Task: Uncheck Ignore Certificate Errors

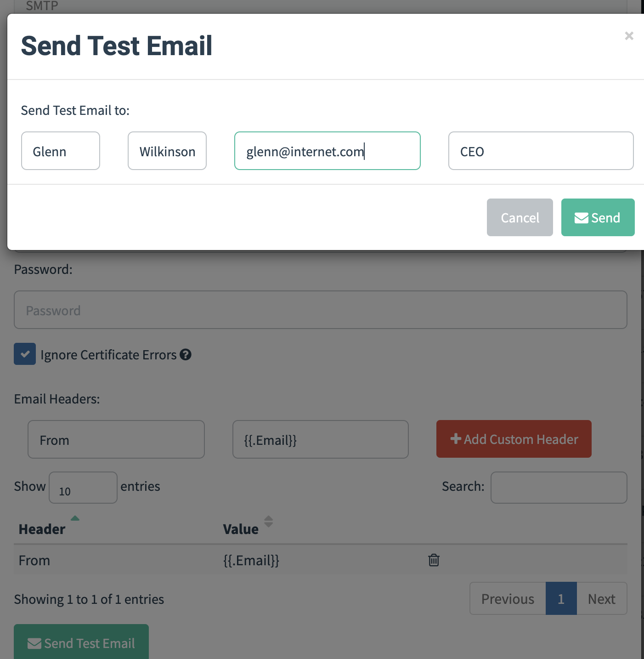Action: tap(25, 354)
